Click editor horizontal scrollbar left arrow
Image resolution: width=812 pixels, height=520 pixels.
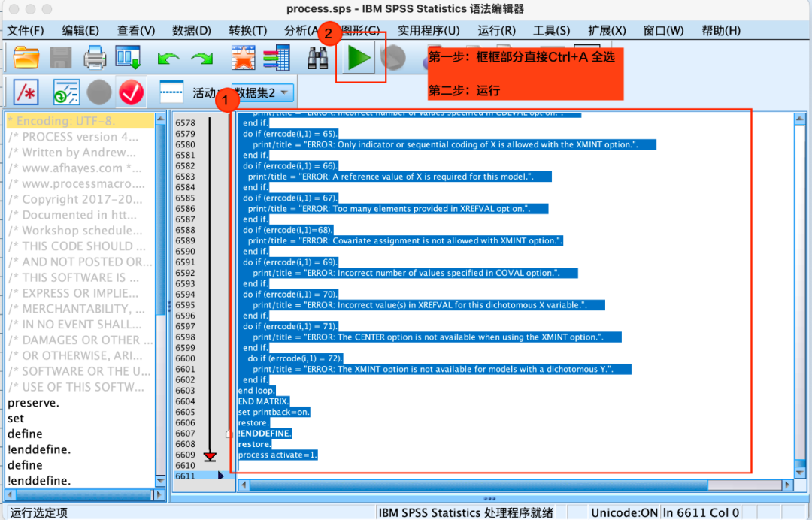(244, 485)
